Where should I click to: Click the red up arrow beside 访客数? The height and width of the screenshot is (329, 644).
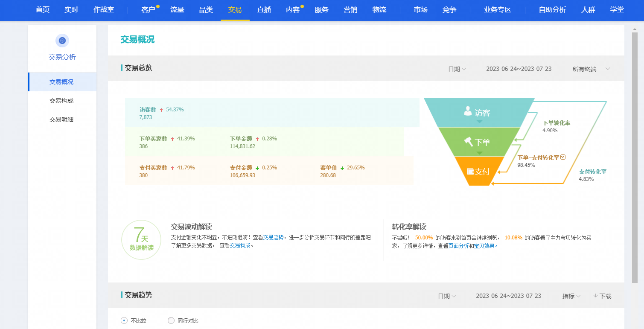[x=161, y=110]
